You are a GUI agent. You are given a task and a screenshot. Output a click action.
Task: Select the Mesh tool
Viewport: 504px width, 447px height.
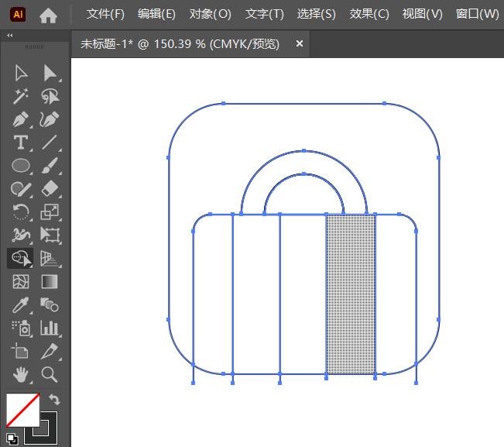click(x=21, y=282)
